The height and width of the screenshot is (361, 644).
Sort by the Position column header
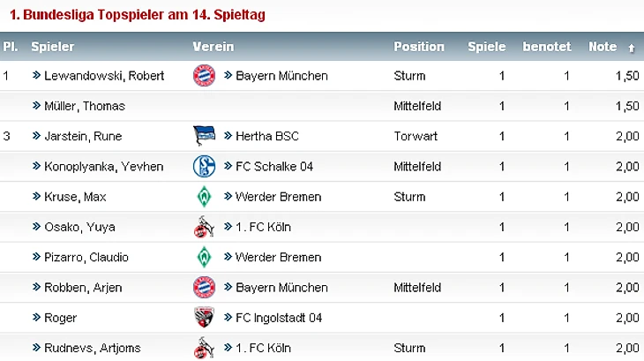coord(419,47)
